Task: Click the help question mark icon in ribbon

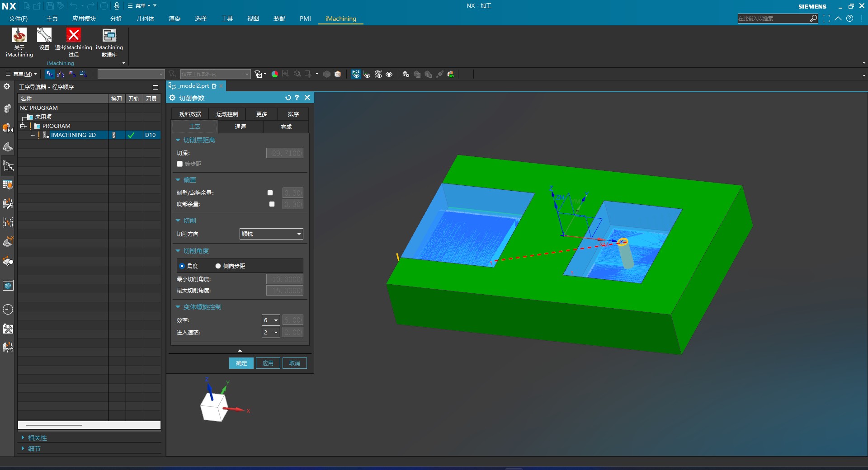Action: click(x=850, y=19)
